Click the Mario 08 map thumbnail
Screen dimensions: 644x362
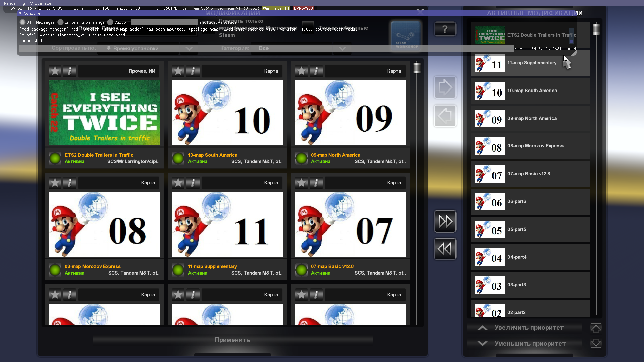[104, 224]
